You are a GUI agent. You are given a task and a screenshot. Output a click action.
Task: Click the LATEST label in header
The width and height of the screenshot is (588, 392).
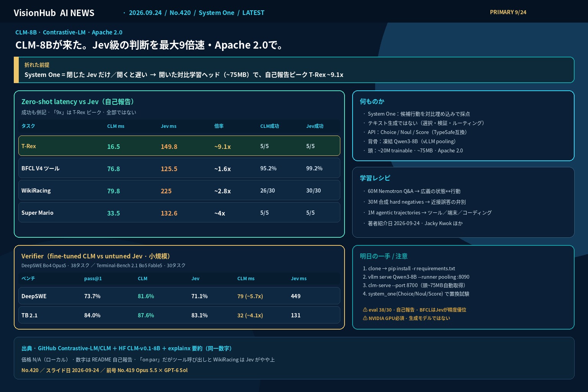point(253,13)
